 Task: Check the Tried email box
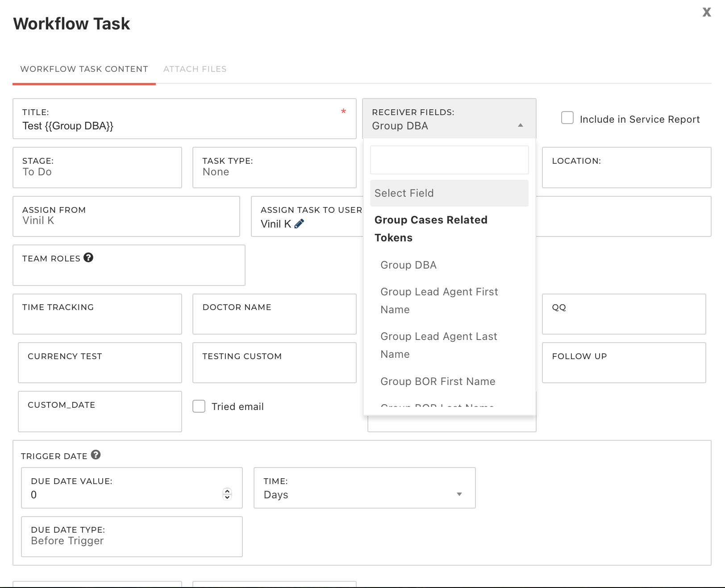point(199,406)
